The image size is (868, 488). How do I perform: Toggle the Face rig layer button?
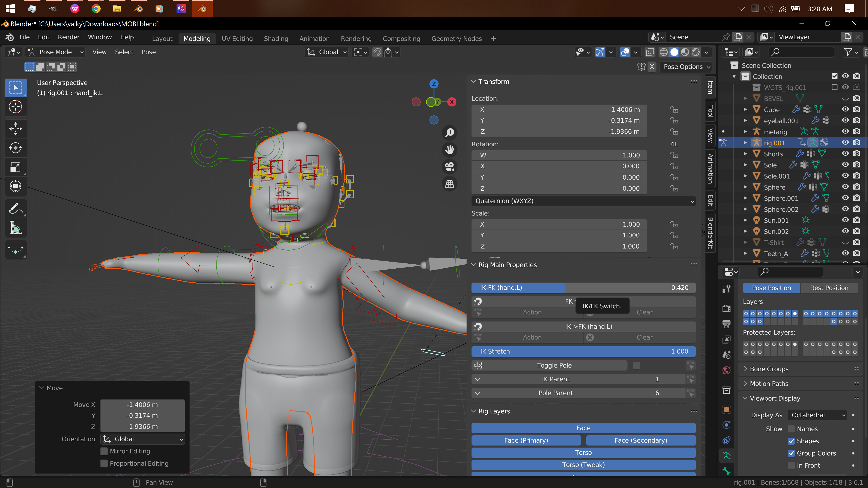click(x=583, y=428)
